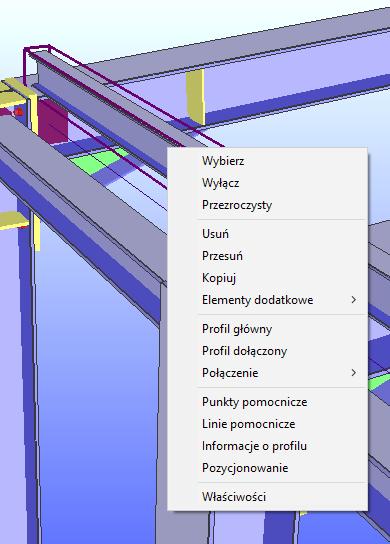The width and height of the screenshot is (390, 544).
Task: Choose the Pozycjonowanie entry
Action: click(x=267, y=468)
